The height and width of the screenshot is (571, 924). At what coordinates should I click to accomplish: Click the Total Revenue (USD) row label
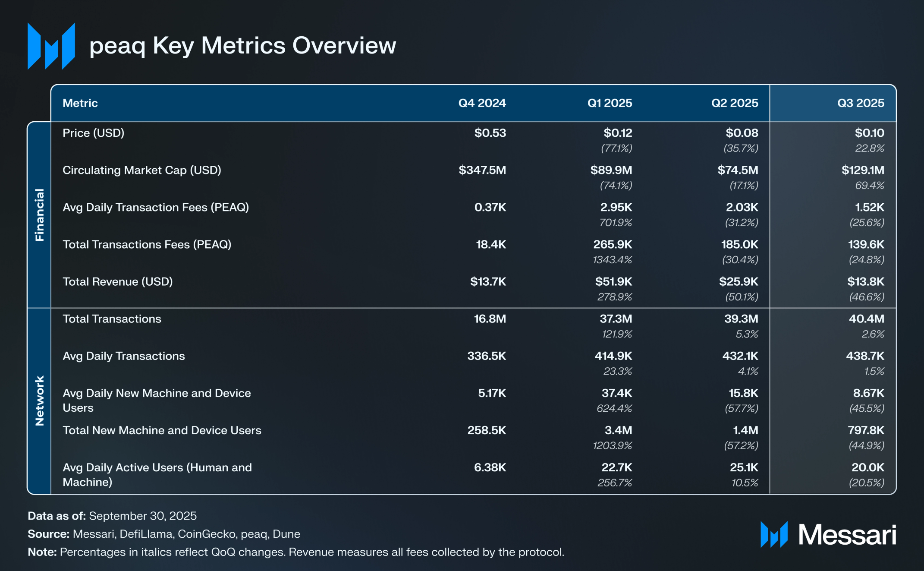(x=117, y=282)
